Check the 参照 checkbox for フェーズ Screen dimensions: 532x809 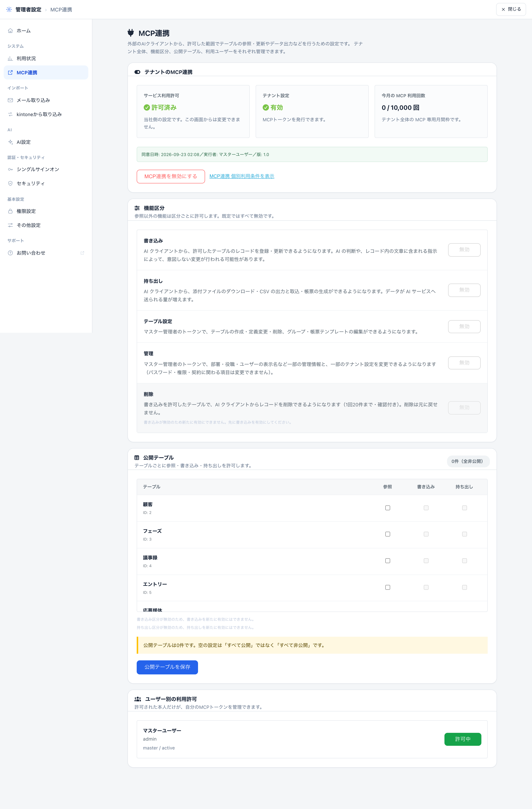pos(388,534)
